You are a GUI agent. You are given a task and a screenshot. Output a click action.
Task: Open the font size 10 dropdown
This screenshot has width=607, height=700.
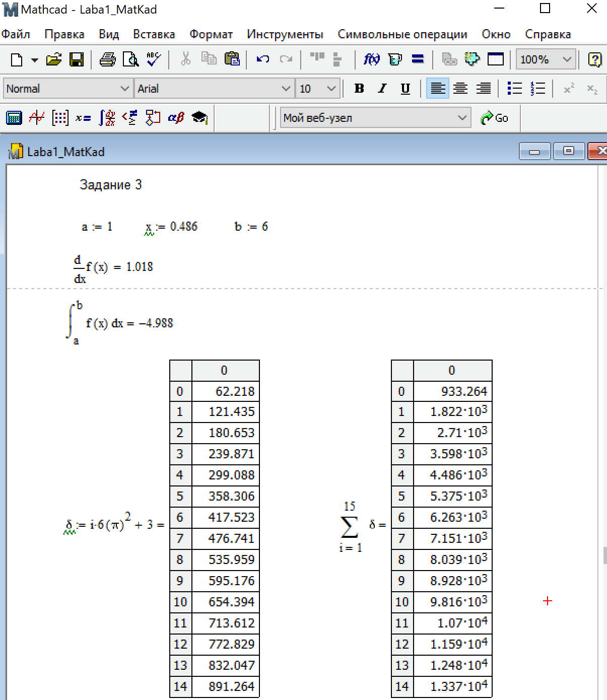[331, 89]
